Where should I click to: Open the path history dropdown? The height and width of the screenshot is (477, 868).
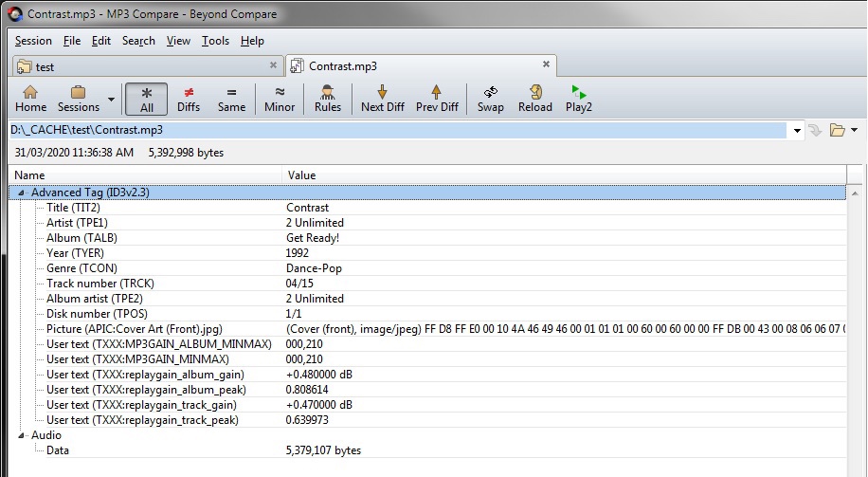(x=797, y=131)
